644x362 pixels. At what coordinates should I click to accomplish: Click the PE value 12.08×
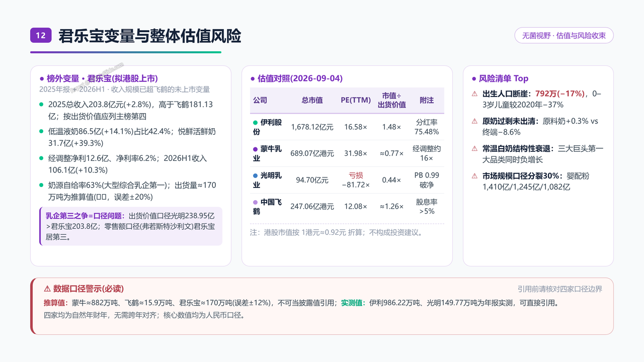click(x=356, y=207)
